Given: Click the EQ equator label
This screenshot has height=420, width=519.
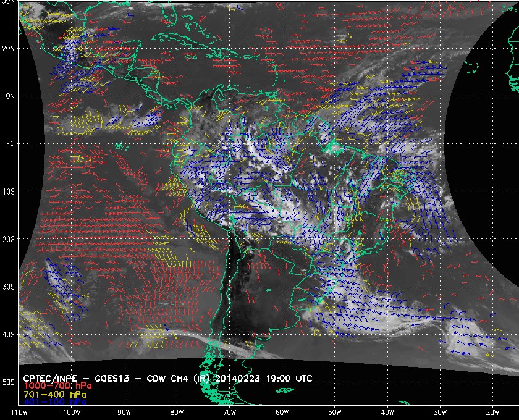Looking at the screenshot, I should [11, 144].
